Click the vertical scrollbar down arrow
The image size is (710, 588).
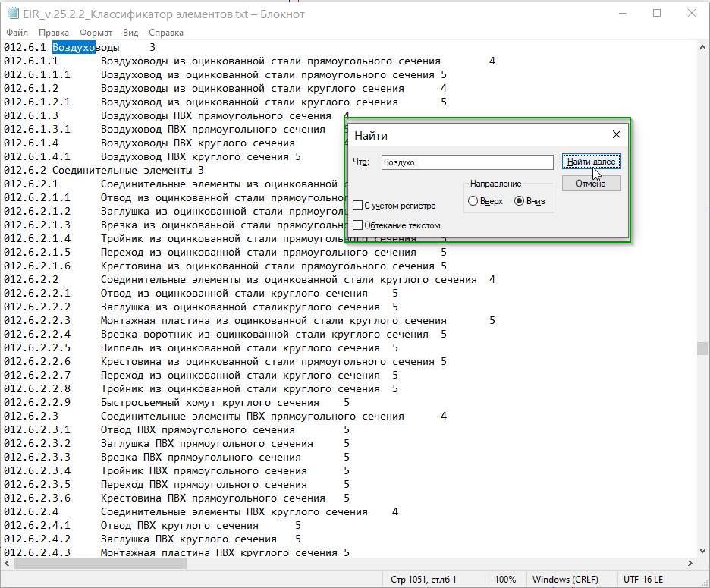[702, 552]
